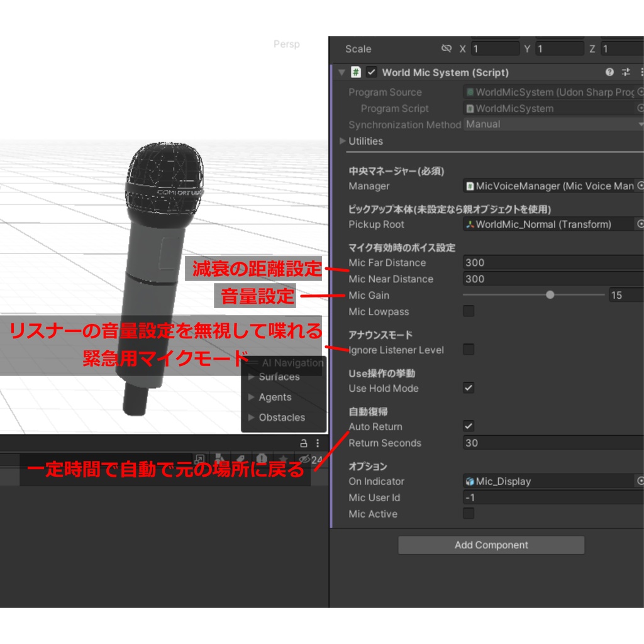Enable the Mic Lowpass checkbox
The height and width of the screenshot is (644, 644).
tap(469, 311)
